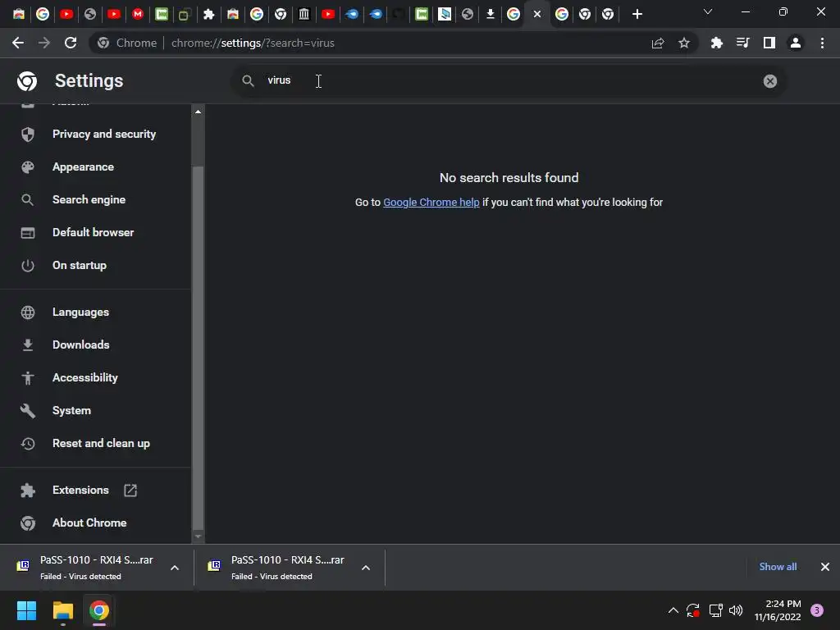Open Windows Start menu
Screen dimensions: 840x630
(26, 610)
